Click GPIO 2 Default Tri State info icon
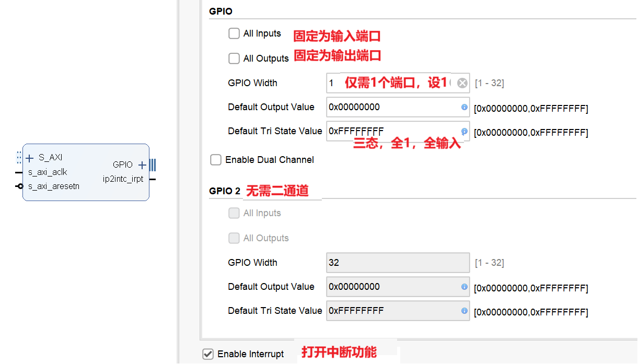639x364 pixels. point(464,311)
